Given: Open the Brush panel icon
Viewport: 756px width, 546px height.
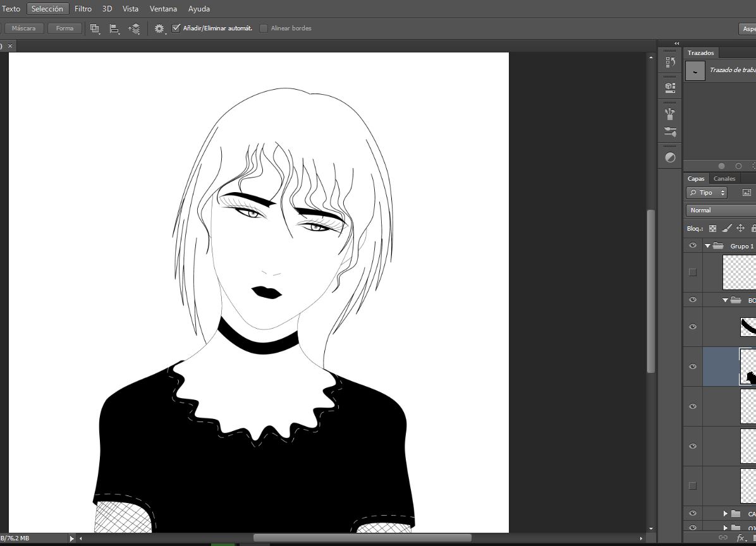Looking at the screenshot, I should 670,131.
